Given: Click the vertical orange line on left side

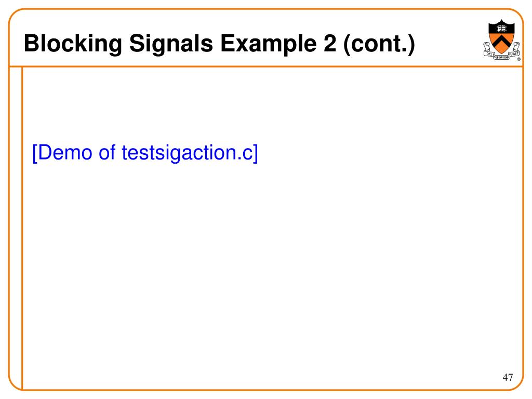Looking at the screenshot, I should coord(22,228).
